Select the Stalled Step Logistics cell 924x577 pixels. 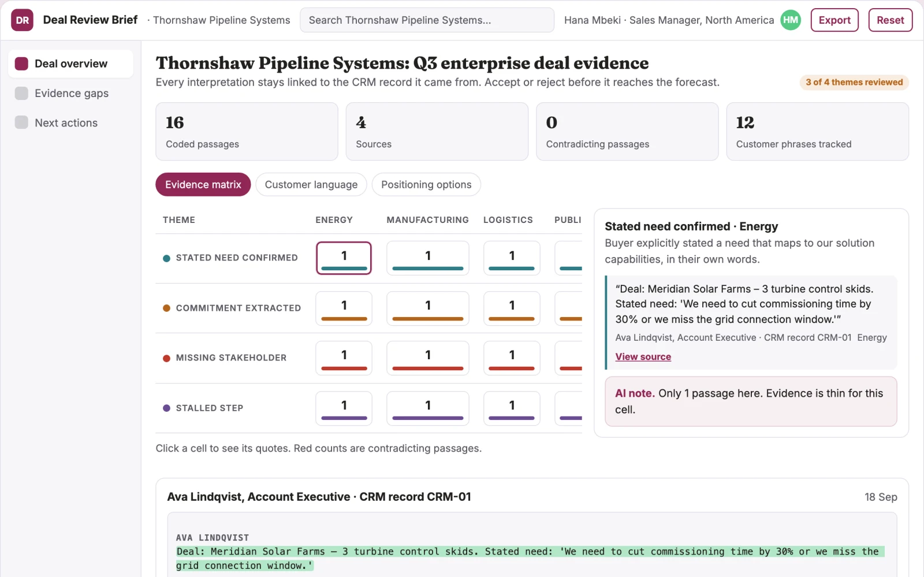click(512, 408)
